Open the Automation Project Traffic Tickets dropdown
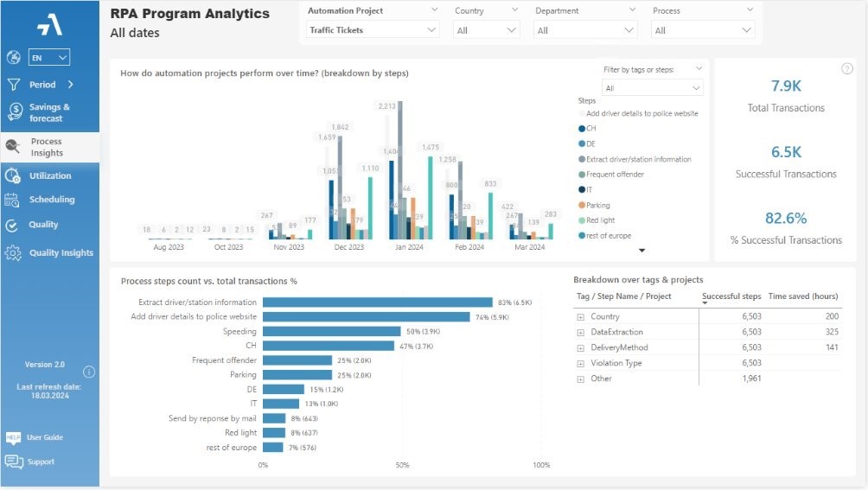 tap(373, 30)
